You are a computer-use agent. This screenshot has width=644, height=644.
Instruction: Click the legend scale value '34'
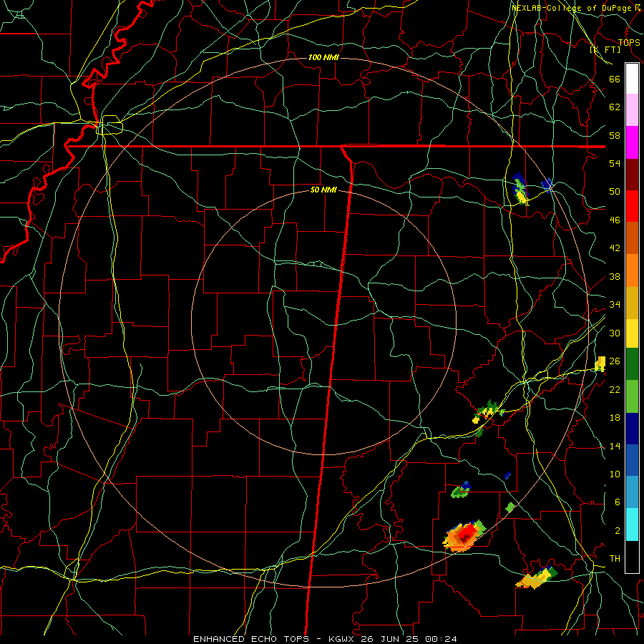[x=615, y=305]
